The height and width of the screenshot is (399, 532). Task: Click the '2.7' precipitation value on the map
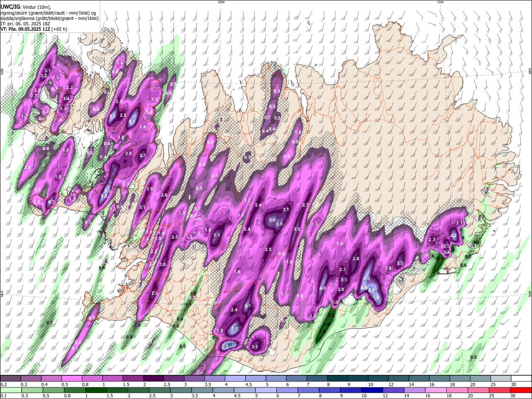305,205
